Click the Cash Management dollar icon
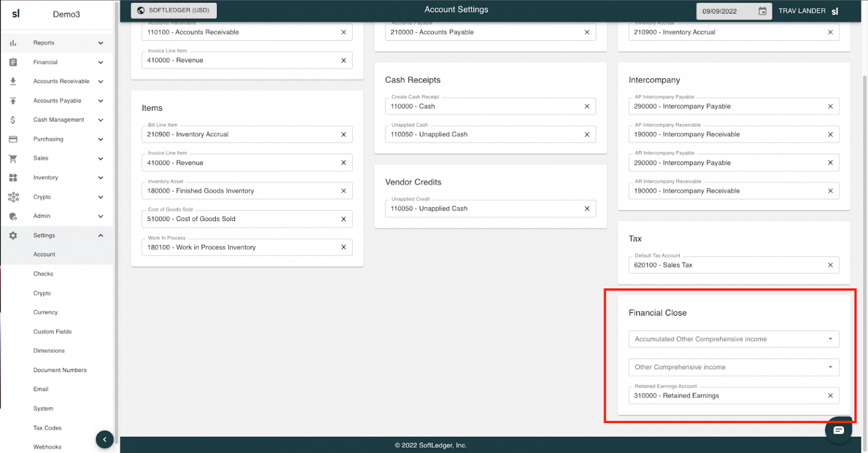Screen dimensions: 868x453 coord(13,120)
